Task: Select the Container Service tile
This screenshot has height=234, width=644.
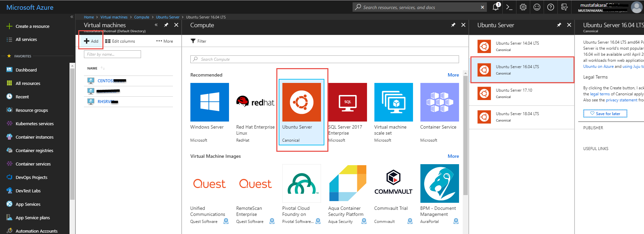Action: tap(440, 113)
